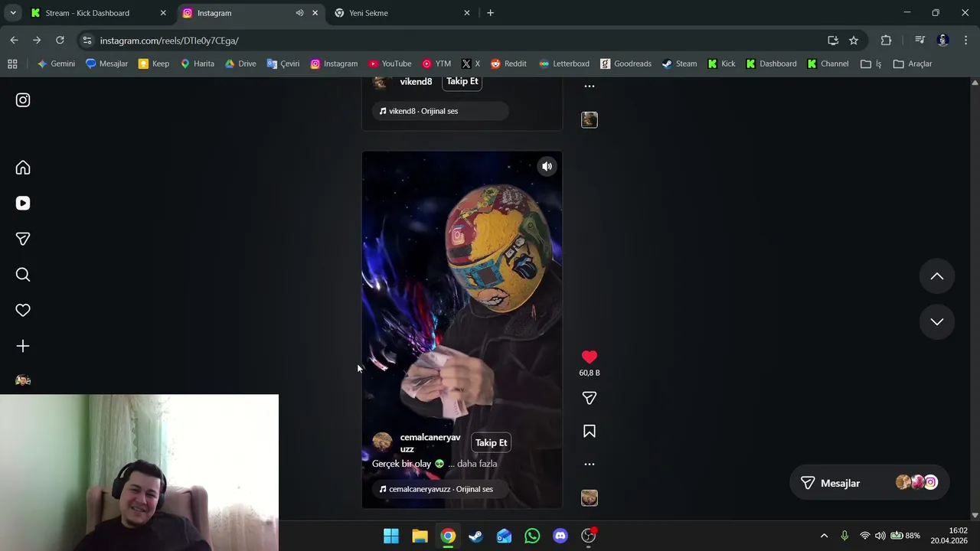Image resolution: width=980 pixels, height=551 pixels.
Task: Open File Explorer from taskbar
Action: 420,536
